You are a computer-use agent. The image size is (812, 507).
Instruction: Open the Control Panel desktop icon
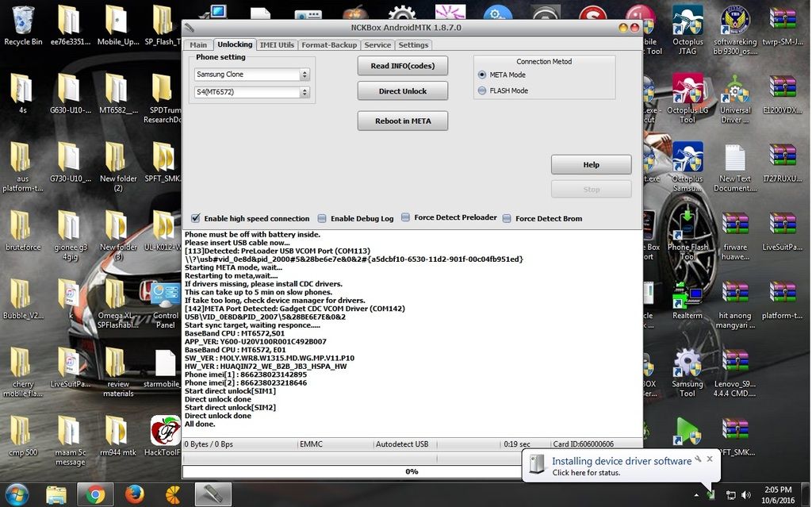(165, 302)
